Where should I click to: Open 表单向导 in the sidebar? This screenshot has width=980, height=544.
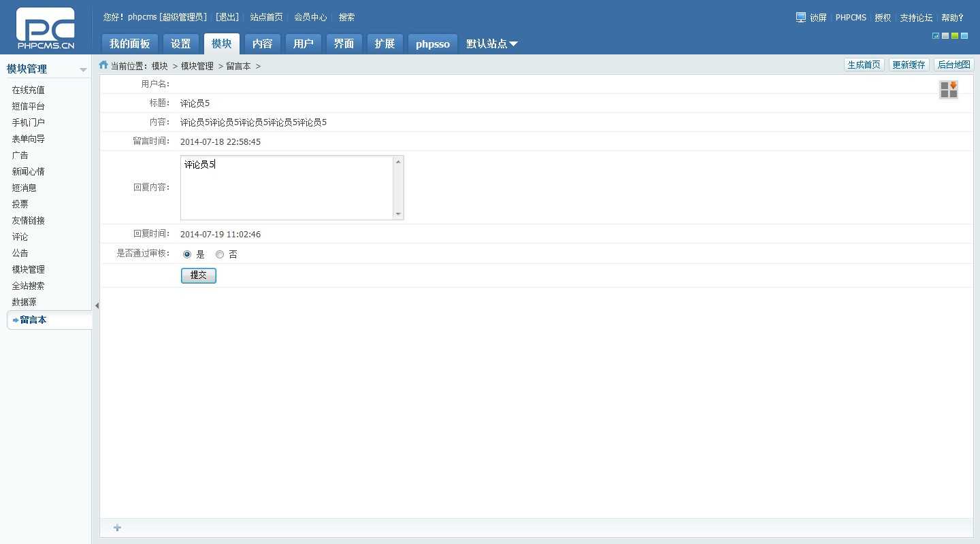click(x=29, y=139)
